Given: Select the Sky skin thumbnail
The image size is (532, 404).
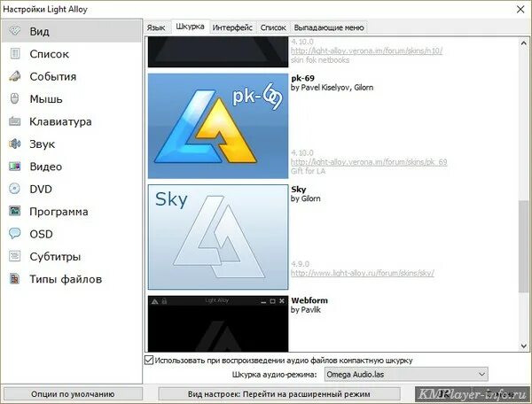Looking at the screenshot, I should click(x=218, y=237).
